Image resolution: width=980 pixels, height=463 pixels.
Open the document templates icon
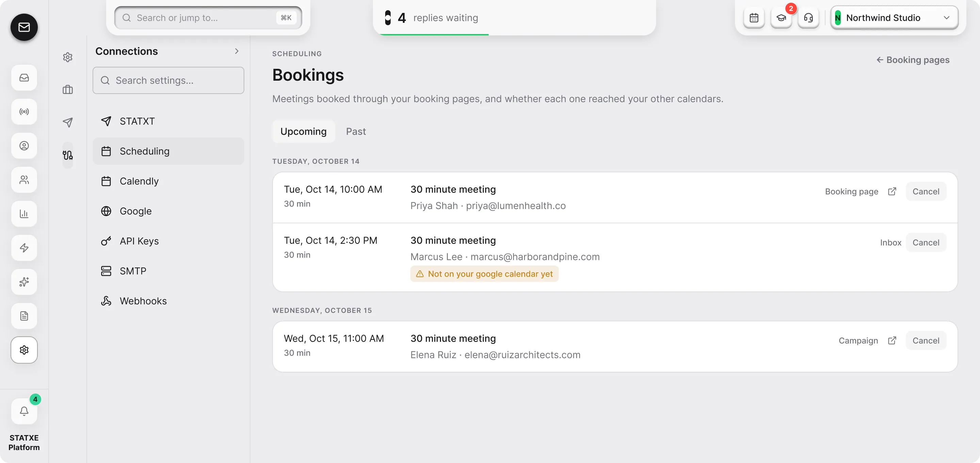[24, 316]
